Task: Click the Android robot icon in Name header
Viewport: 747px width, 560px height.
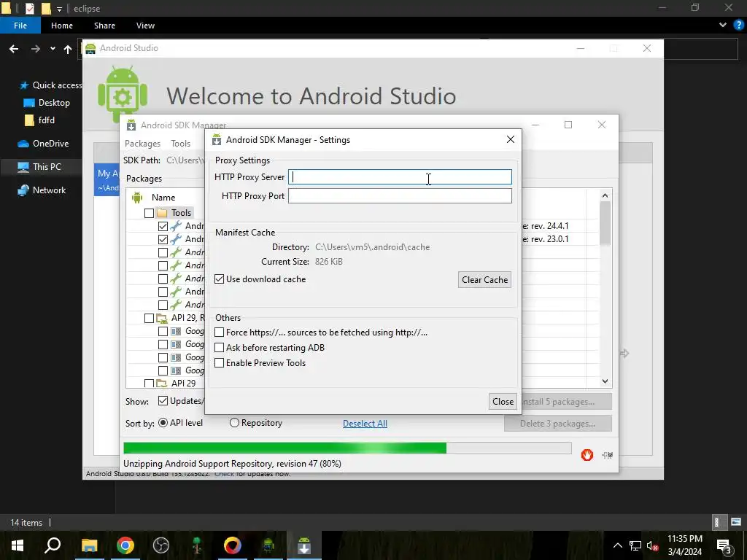Action: point(137,197)
